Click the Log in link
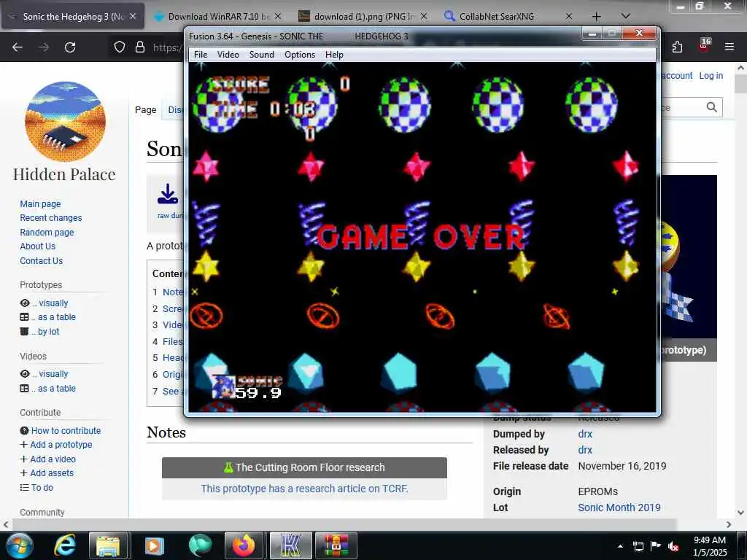Viewport: 747px width, 560px height. coord(711,76)
